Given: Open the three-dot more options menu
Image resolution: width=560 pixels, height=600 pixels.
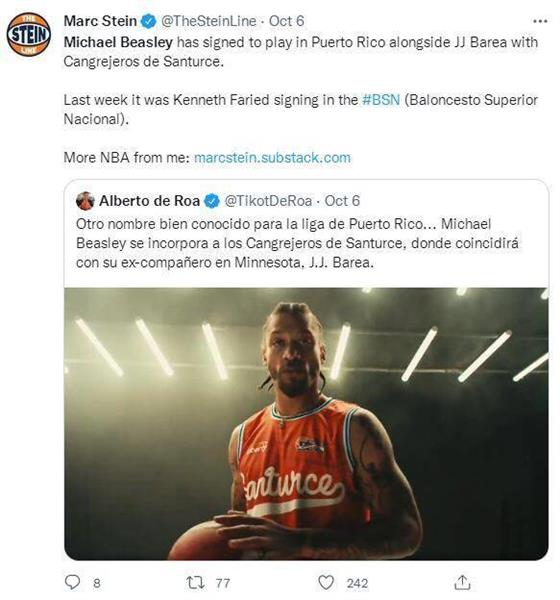Looking at the screenshot, I should pyautogui.click(x=540, y=21).
